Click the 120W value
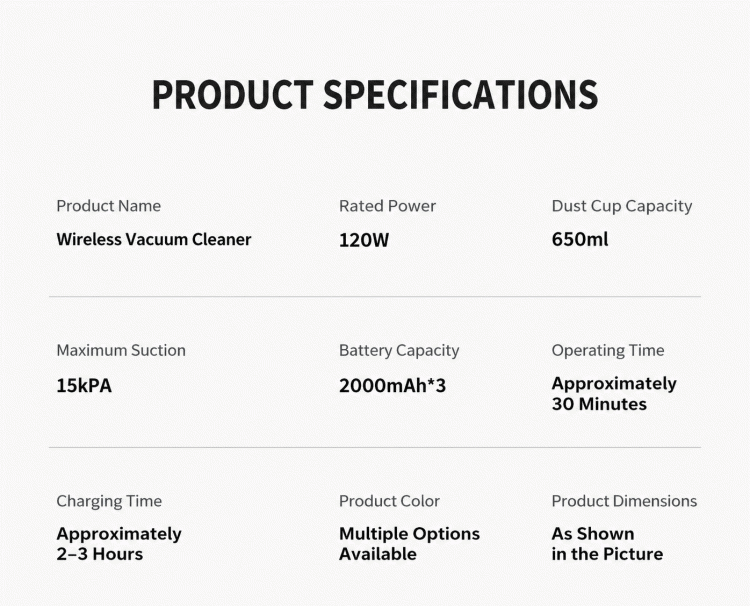Viewport: 750px width, 606px height. (x=364, y=240)
